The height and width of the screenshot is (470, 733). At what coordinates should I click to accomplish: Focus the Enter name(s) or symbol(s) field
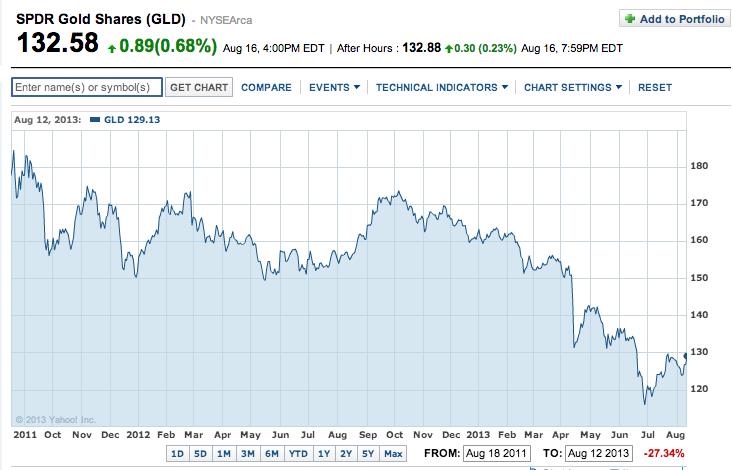[87, 87]
